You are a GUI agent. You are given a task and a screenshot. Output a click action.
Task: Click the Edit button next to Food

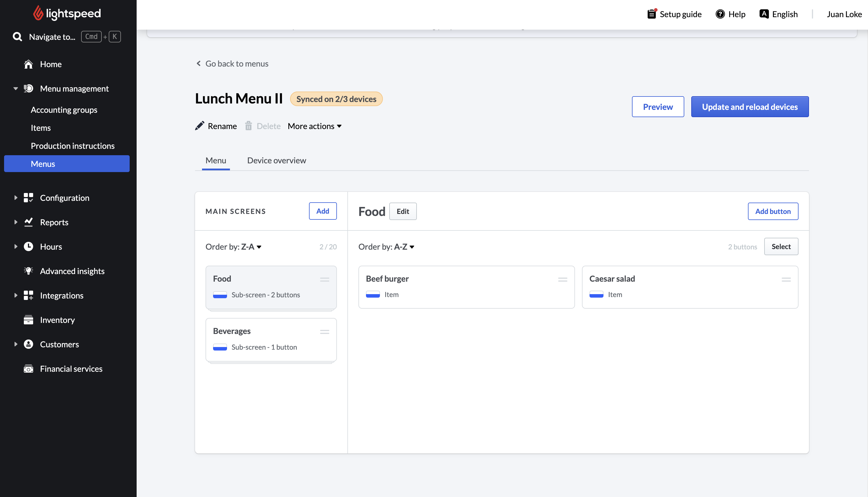403,211
